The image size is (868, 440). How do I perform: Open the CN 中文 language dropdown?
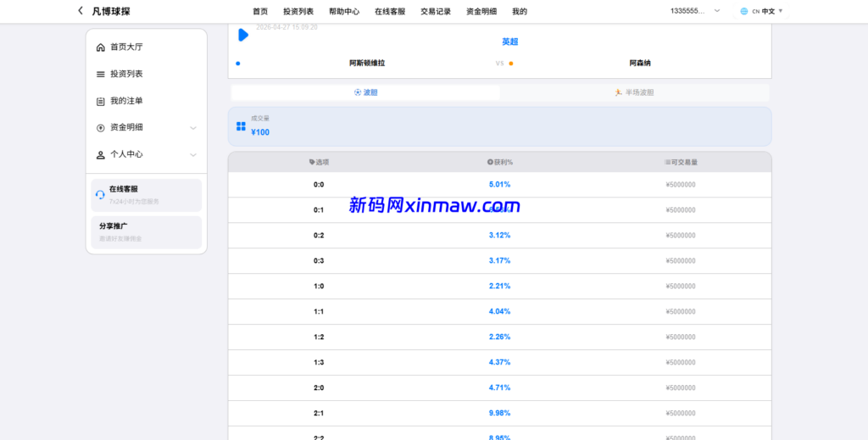[x=761, y=11]
